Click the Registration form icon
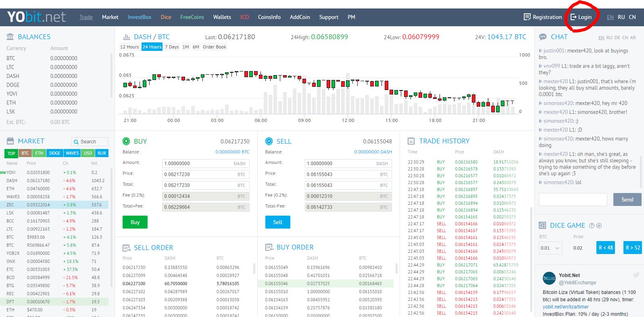This screenshot has width=644, height=317. point(527,17)
